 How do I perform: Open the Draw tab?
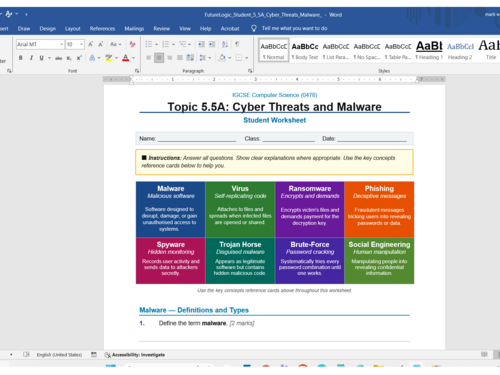(x=24, y=29)
